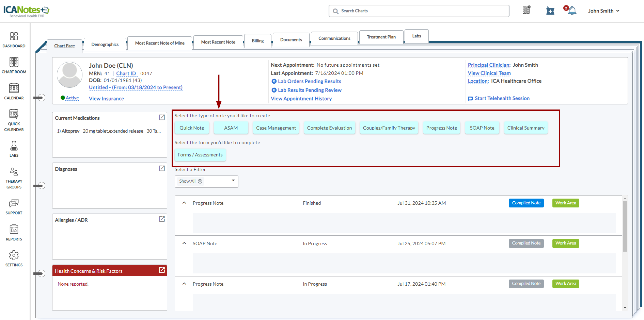Image resolution: width=644 pixels, height=320 pixels.
Task: Switch to the Treatment Plan tab
Action: click(x=381, y=37)
